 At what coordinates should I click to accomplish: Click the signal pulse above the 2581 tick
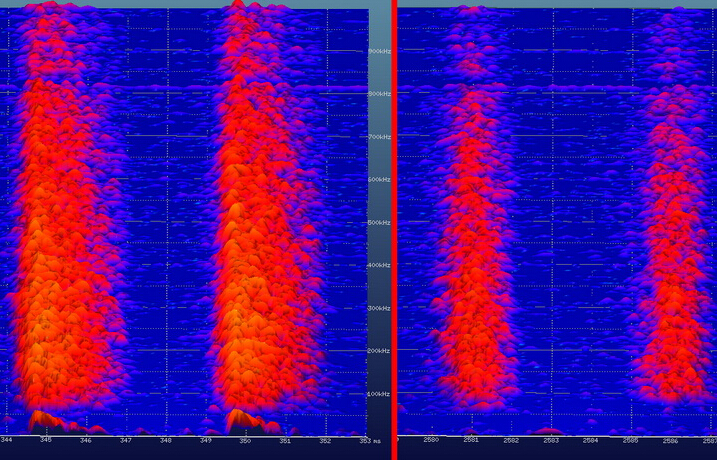pos(471,250)
